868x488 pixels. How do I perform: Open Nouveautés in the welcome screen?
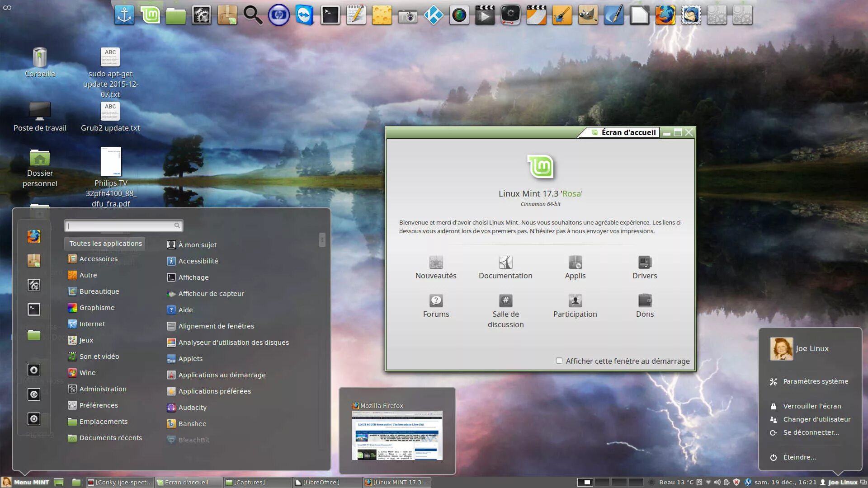tap(436, 267)
